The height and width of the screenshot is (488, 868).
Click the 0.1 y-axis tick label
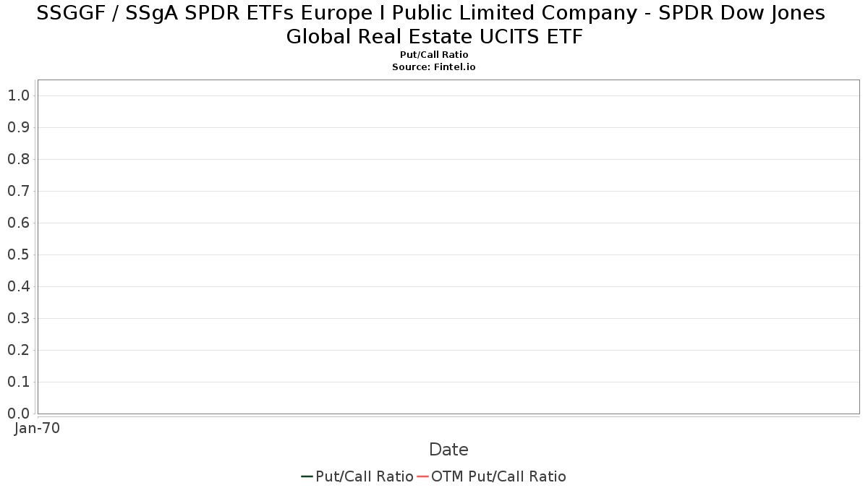[x=18, y=382]
